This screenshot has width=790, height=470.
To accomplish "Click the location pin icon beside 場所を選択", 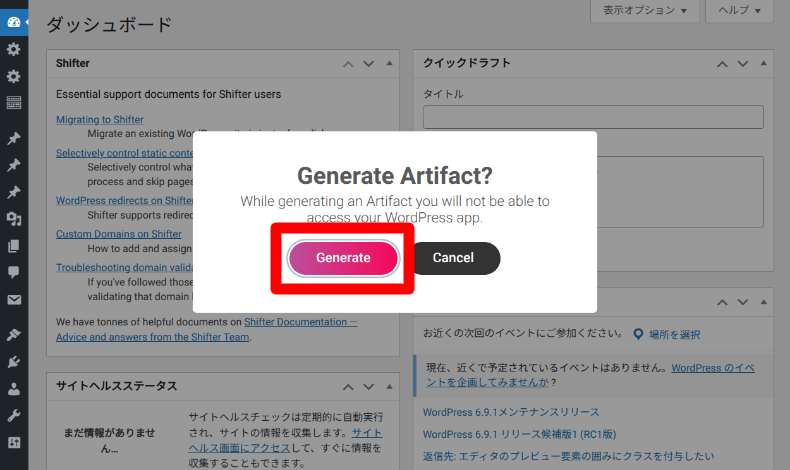I will (638, 334).
